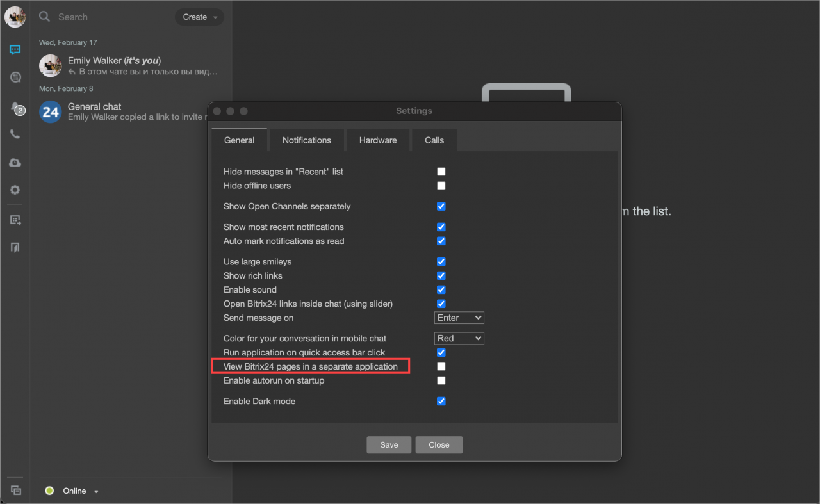Open the Send message on Enter dropdown
This screenshot has height=504, width=820.
pos(459,318)
